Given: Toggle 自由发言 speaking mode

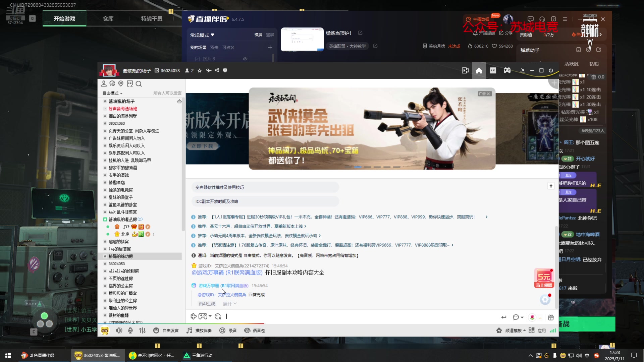Looking at the screenshot, I should [x=166, y=330].
